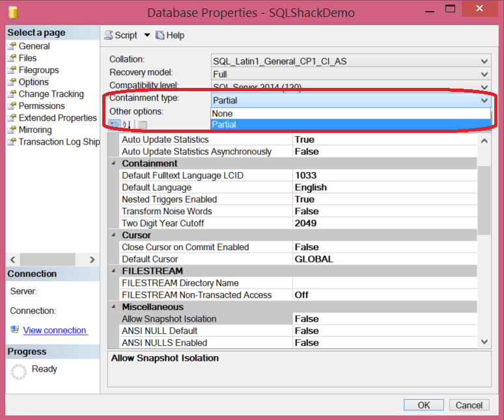Open the View connection link
Screen dimensions: 504x420
(x=55, y=330)
